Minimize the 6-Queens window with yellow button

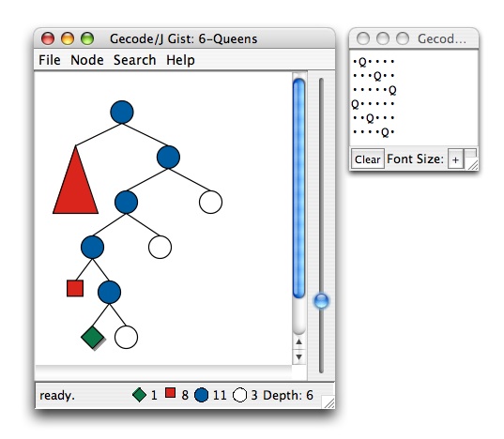pos(68,38)
